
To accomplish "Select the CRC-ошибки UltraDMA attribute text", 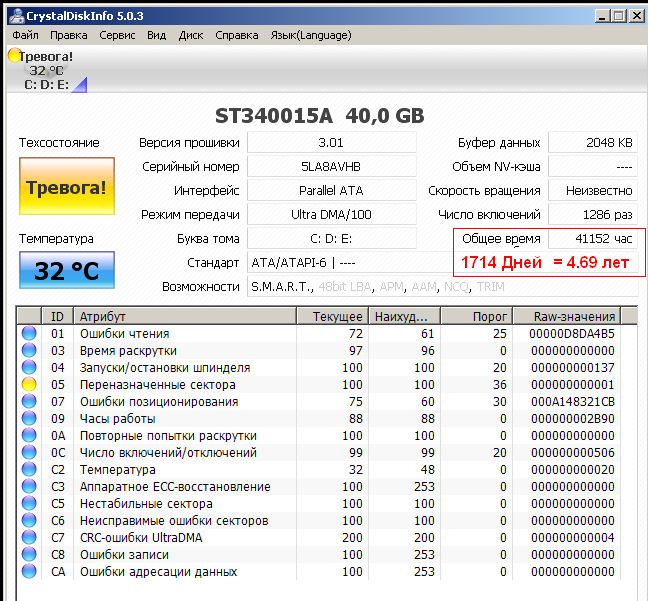I will 141,537.
